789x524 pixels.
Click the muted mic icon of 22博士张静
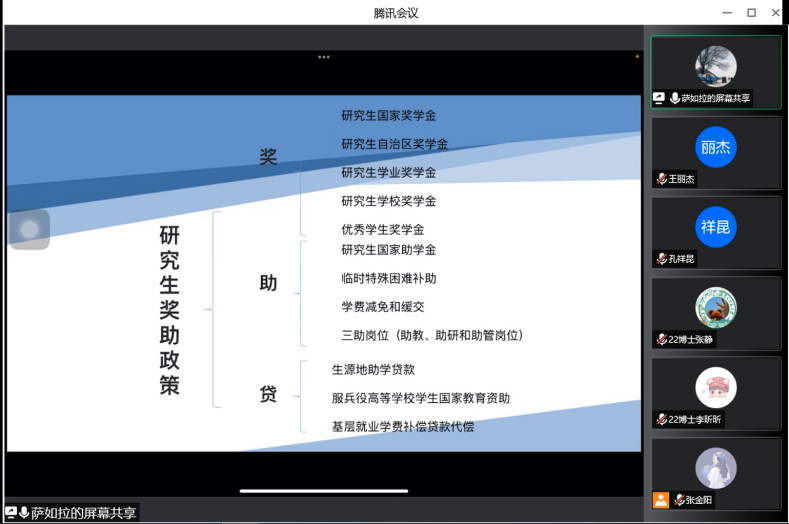(x=661, y=340)
